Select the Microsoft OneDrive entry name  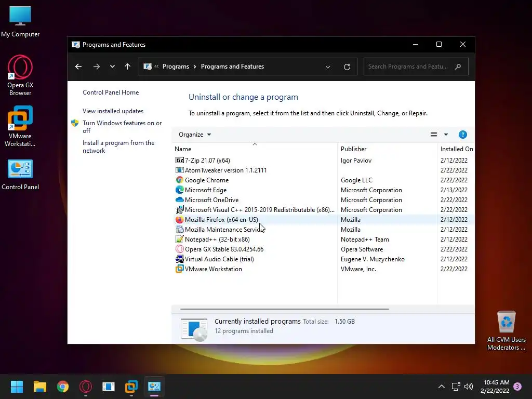[212, 200]
